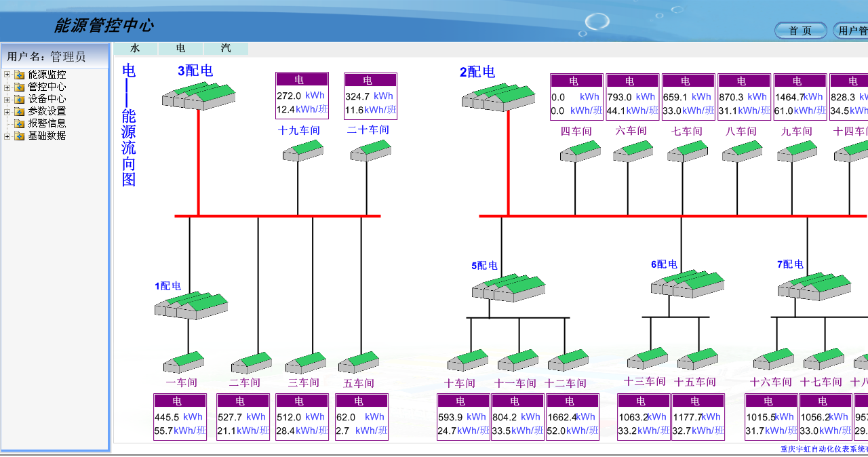This screenshot has width=868, height=457.
Task: Click the 十九车间 workshop building icon
Action: point(302,151)
